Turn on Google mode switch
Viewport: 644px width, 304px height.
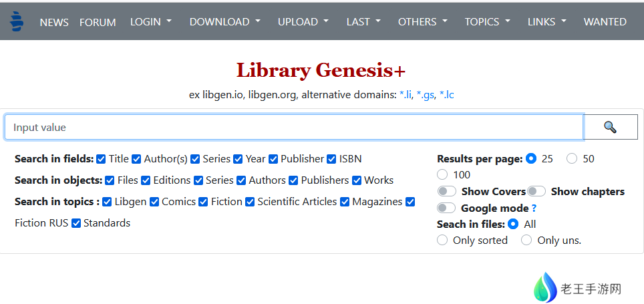point(447,208)
